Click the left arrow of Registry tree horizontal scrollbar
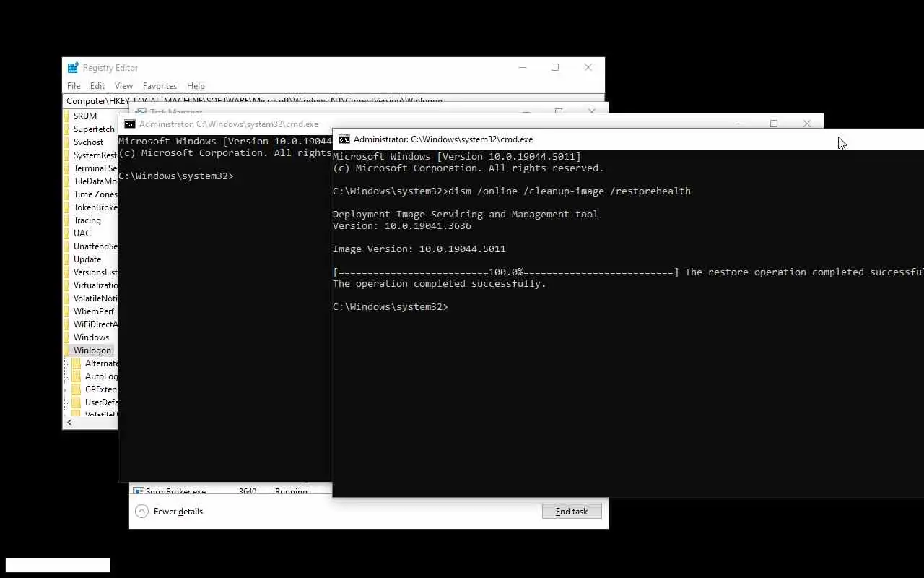This screenshot has height=578, width=924. (69, 422)
